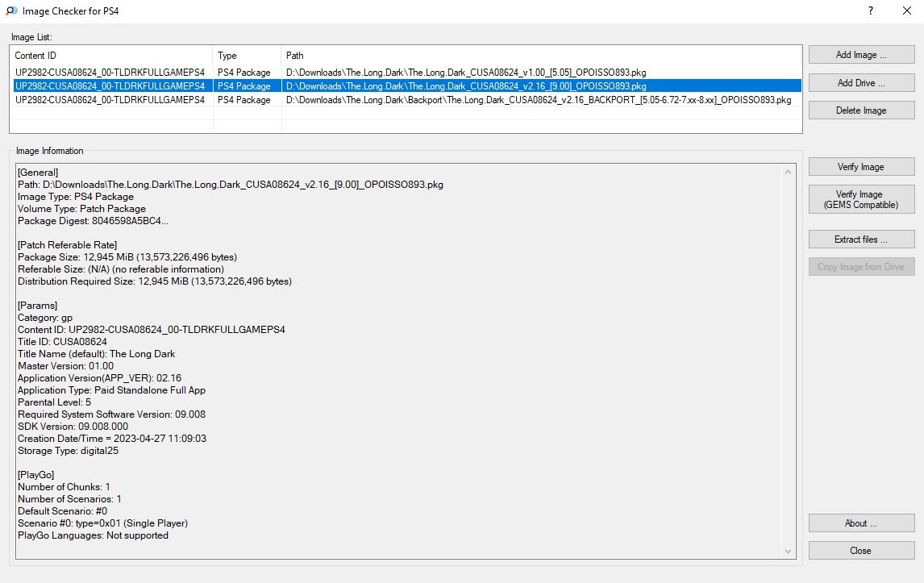Click the Image Type: PS4 Package line
Screen dimensions: 924x583
76,197
